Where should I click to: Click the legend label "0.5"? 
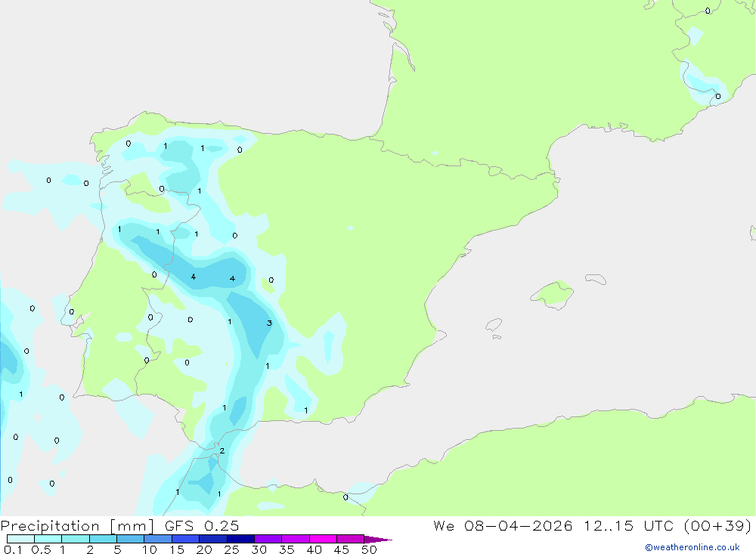[41, 549]
